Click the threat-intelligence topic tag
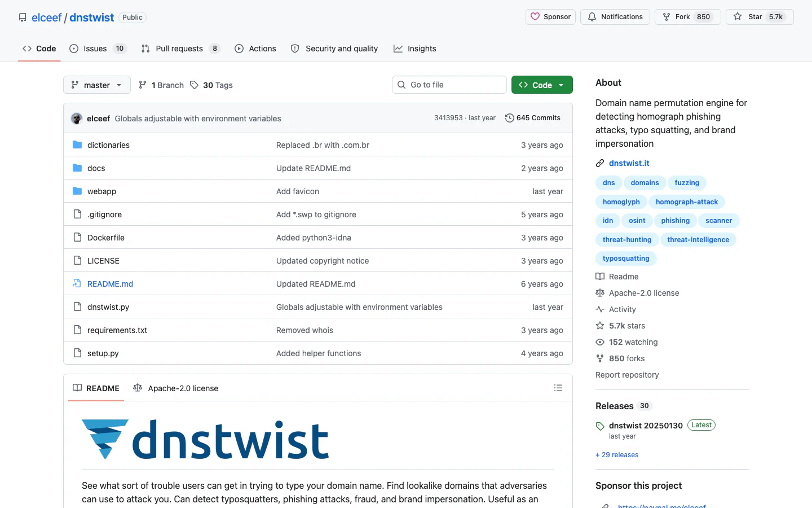Viewport: 812px width, 508px height. 698,240
